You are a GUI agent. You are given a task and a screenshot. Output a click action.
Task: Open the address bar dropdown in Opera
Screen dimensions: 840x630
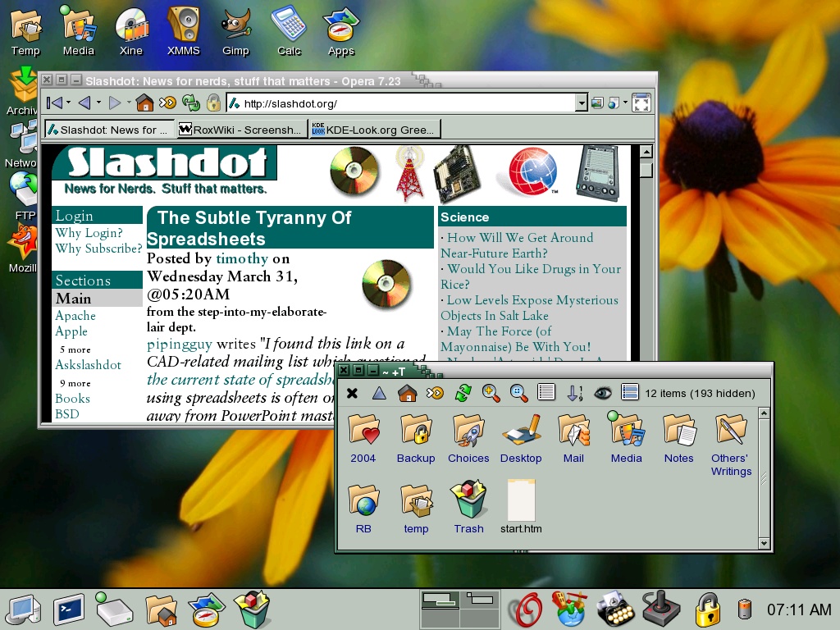582,103
